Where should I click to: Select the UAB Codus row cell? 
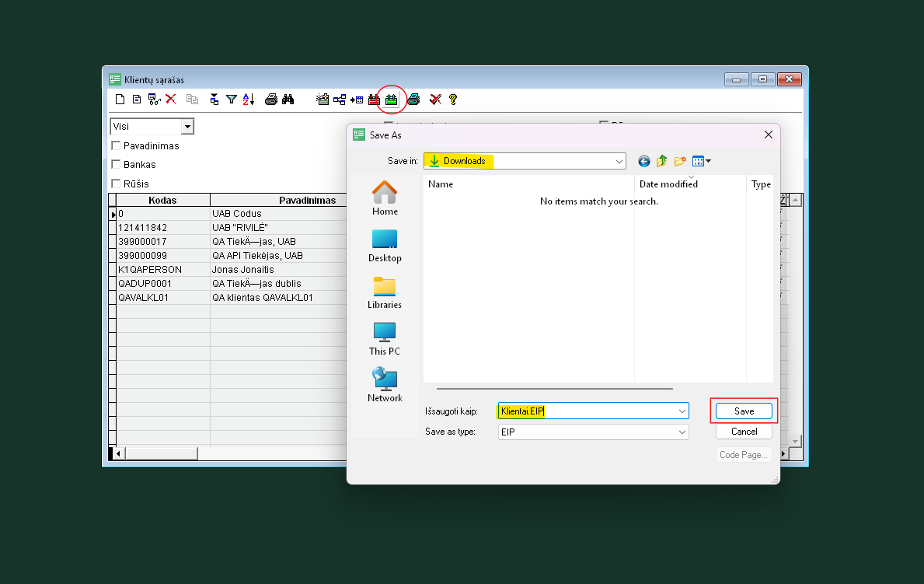coord(278,214)
